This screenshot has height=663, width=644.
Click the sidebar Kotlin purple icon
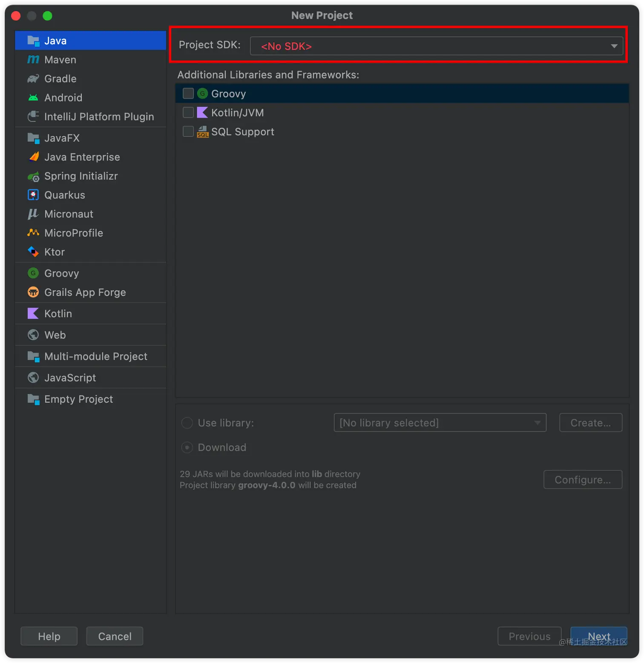33,314
